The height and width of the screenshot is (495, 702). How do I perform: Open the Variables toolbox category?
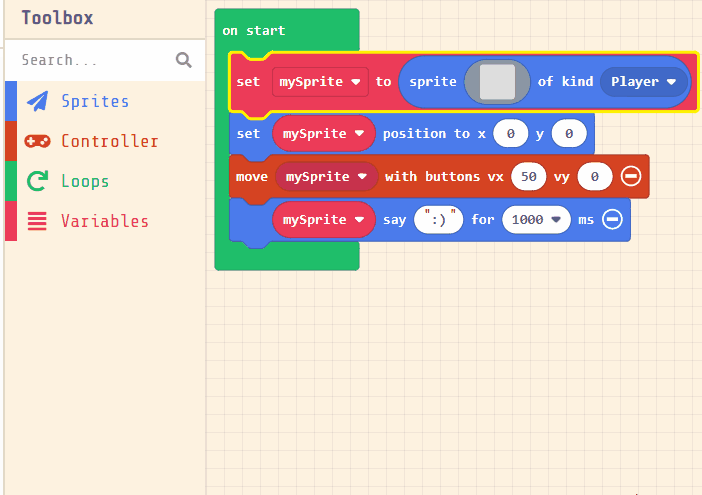[105, 221]
